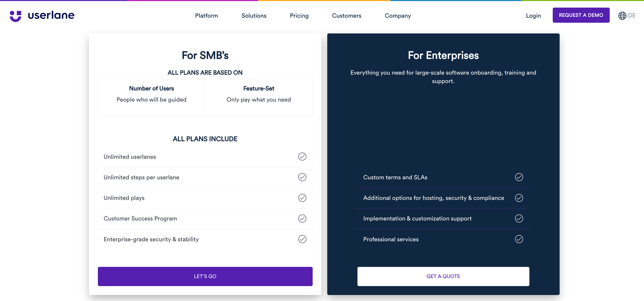Click the Custom terms and SLAs checkmark

519,177
